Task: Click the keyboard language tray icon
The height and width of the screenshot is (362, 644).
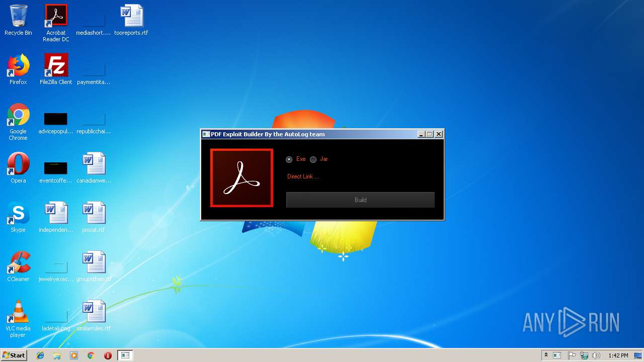Action: click(557, 355)
